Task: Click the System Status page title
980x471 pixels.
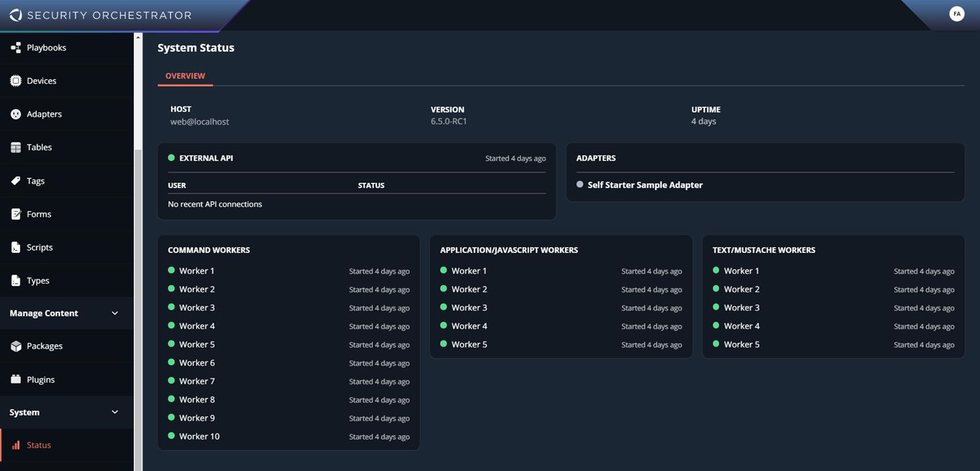Action: [196, 48]
